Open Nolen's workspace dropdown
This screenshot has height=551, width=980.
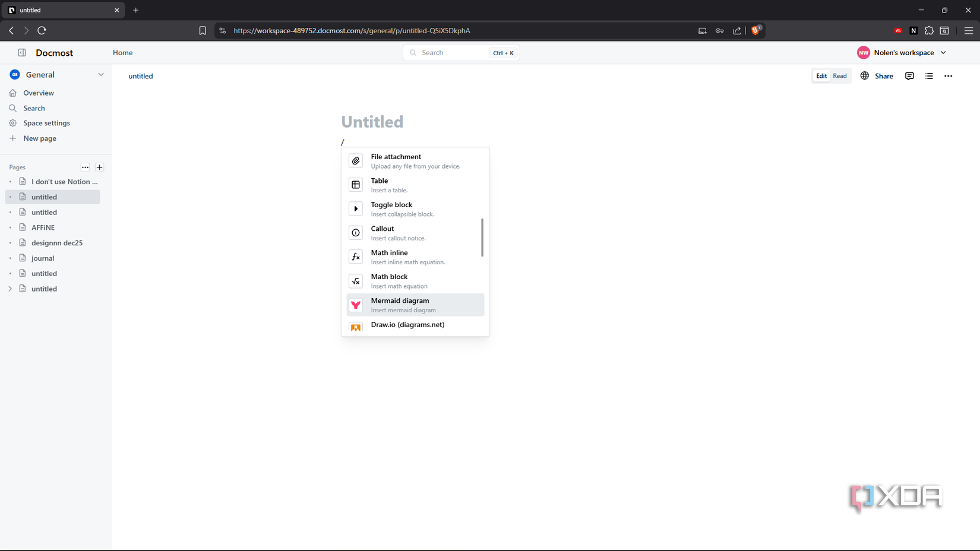click(902, 52)
